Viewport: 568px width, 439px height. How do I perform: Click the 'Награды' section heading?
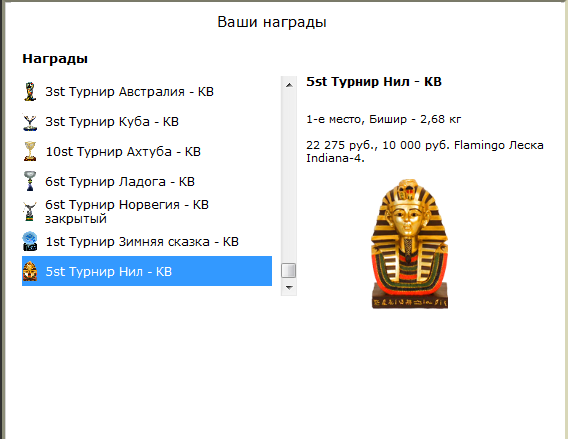[x=55, y=59]
